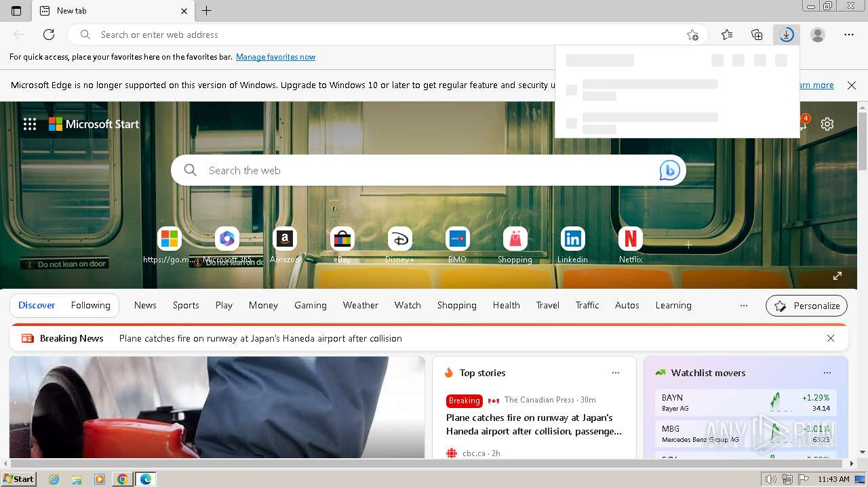Open Settings and more ellipsis menu
The height and width of the screenshot is (488, 868).
click(x=849, y=35)
